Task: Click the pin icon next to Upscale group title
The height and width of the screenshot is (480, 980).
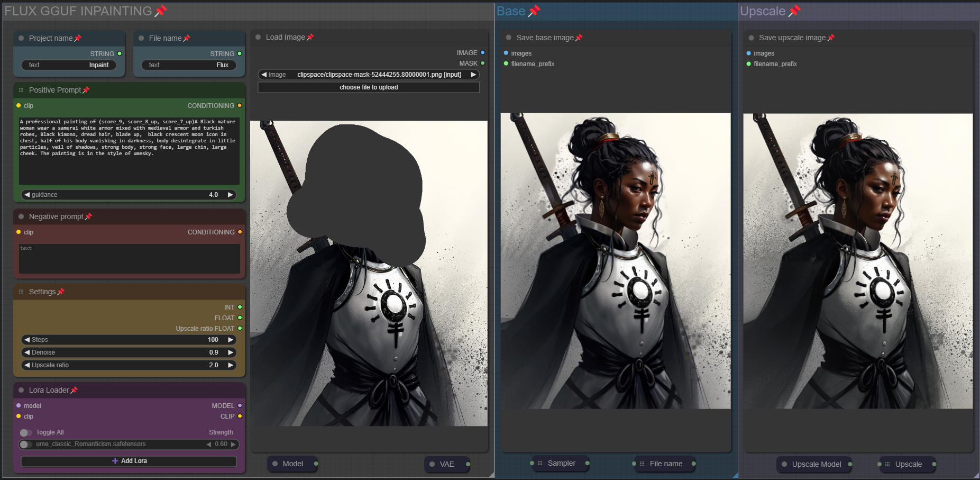Action: [x=794, y=11]
